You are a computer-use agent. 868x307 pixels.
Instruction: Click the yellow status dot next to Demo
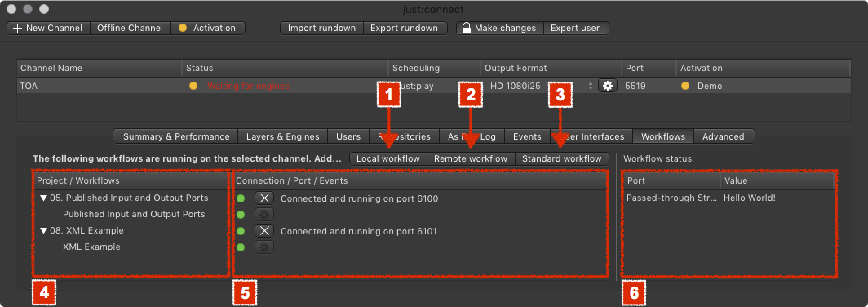[684, 86]
